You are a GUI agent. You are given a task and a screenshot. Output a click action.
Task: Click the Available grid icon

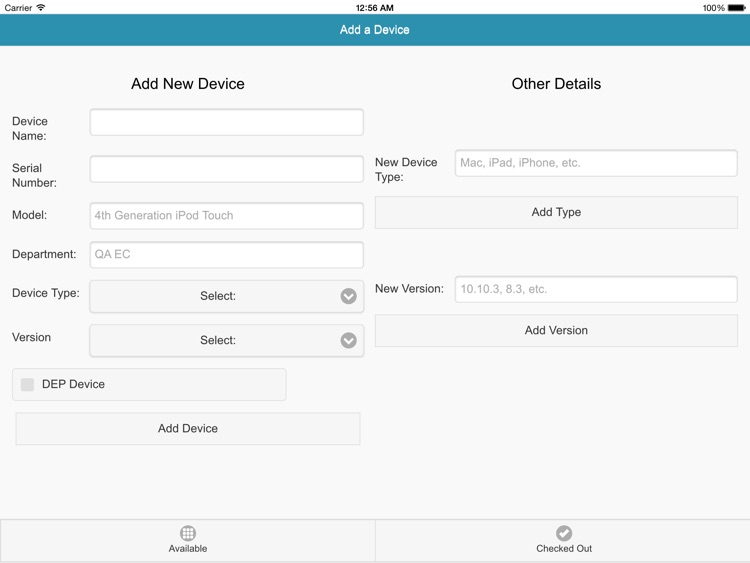coord(188,533)
